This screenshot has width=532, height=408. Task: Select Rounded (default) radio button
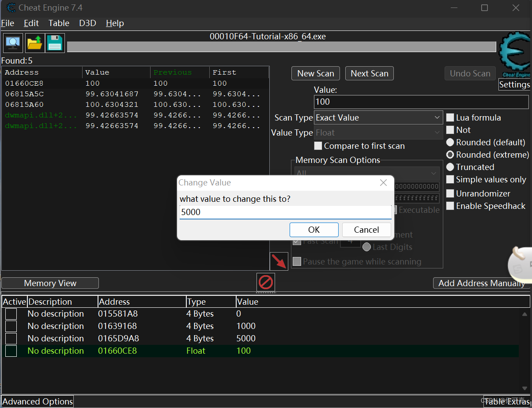click(x=450, y=142)
